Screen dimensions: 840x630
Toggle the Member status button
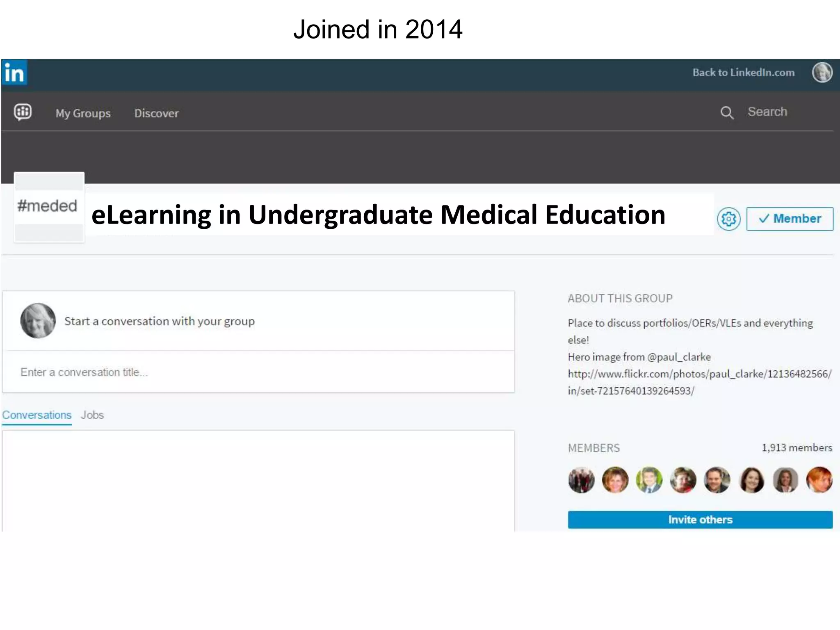pyautogui.click(x=790, y=219)
